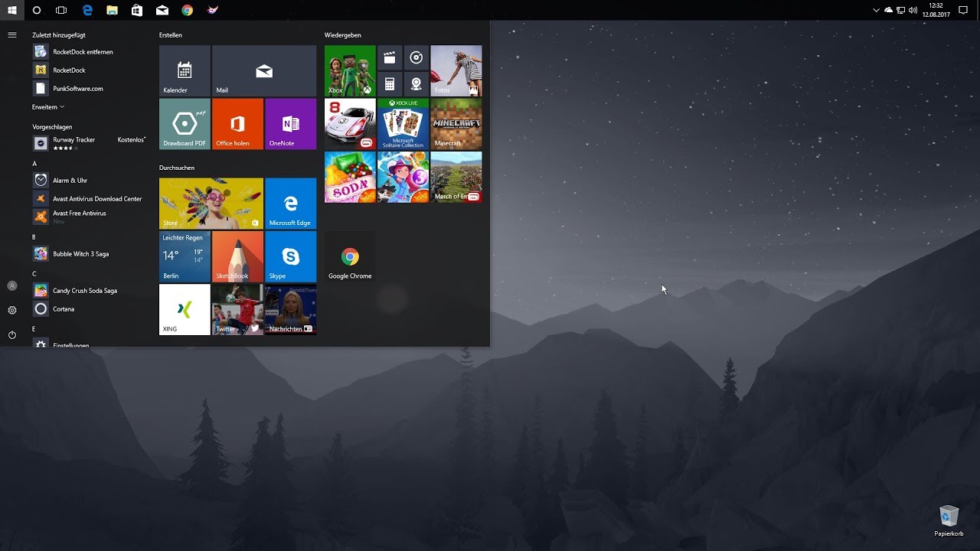This screenshot has width=980, height=551.
Task: Open the Twitter tile
Action: (x=237, y=309)
